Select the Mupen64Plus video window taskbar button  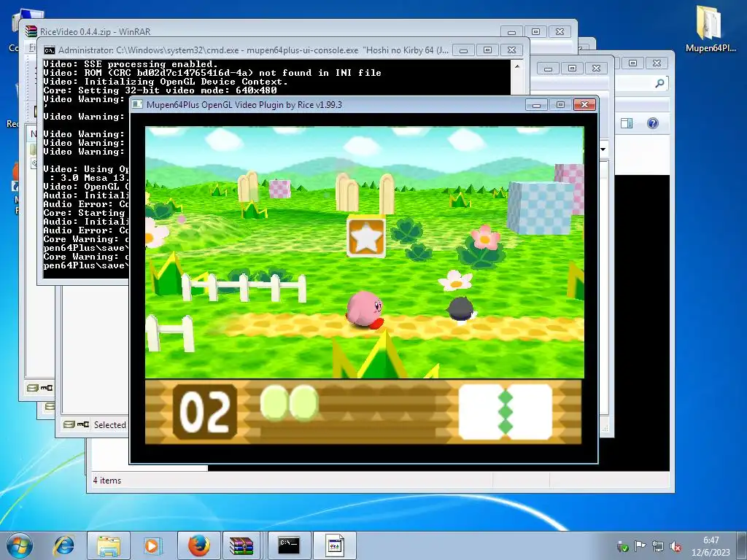click(x=334, y=545)
